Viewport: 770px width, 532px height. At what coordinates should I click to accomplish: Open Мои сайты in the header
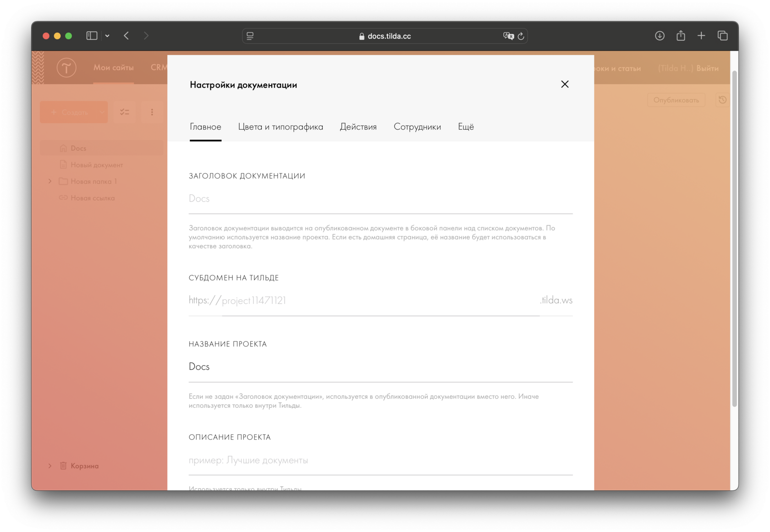(x=114, y=68)
